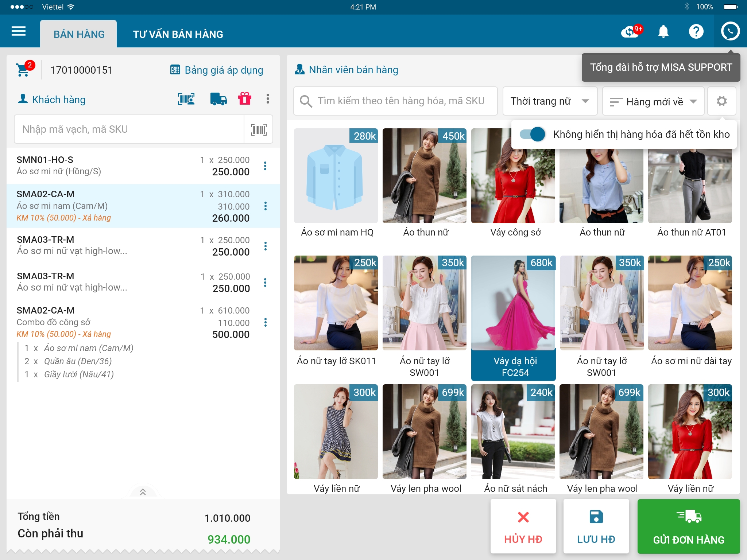747x560 pixels.
Task: Click the MISA support phone icon
Action: pos(730,32)
